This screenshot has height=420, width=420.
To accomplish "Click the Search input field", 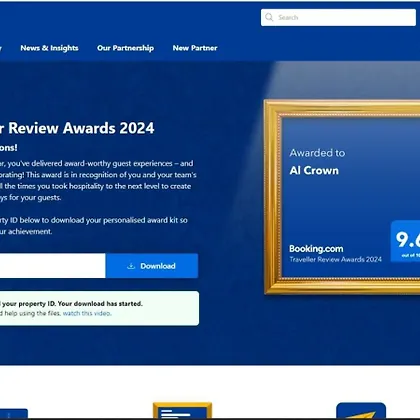I will (x=338, y=17).
